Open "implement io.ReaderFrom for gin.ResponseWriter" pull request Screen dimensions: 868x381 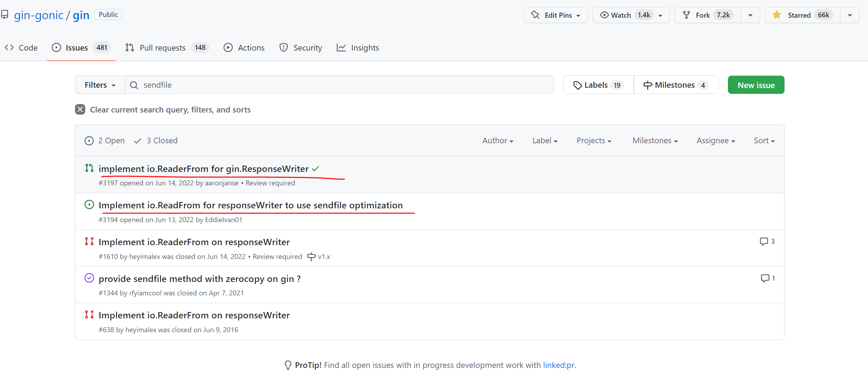203,169
